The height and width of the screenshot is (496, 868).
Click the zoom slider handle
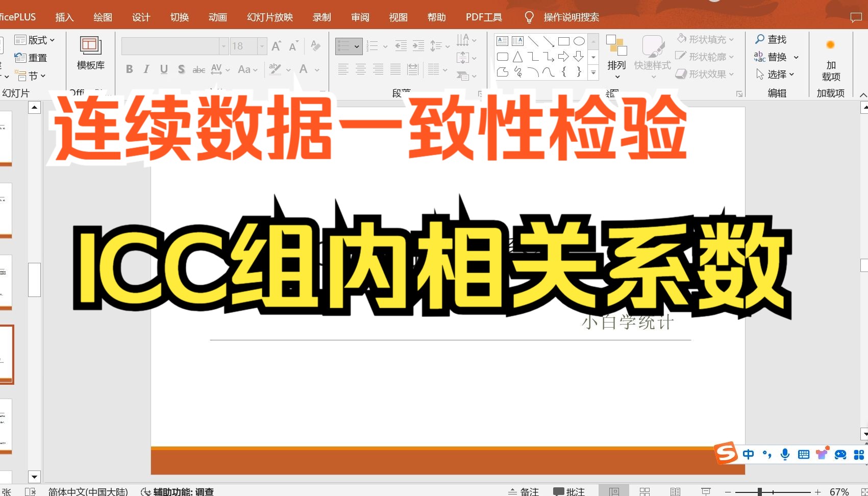tap(760, 491)
